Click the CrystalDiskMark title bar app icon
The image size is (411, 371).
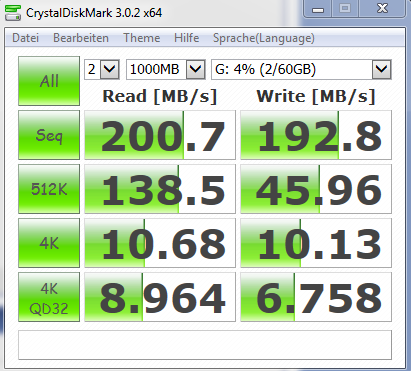tap(13, 13)
